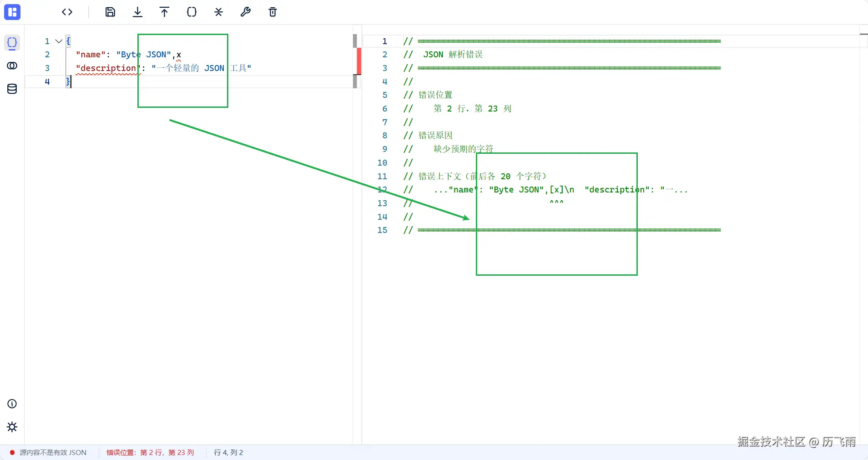Open the info icon in the sidebar
Image resolution: width=868 pixels, height=460 pixels.
[x=12, y=404]
